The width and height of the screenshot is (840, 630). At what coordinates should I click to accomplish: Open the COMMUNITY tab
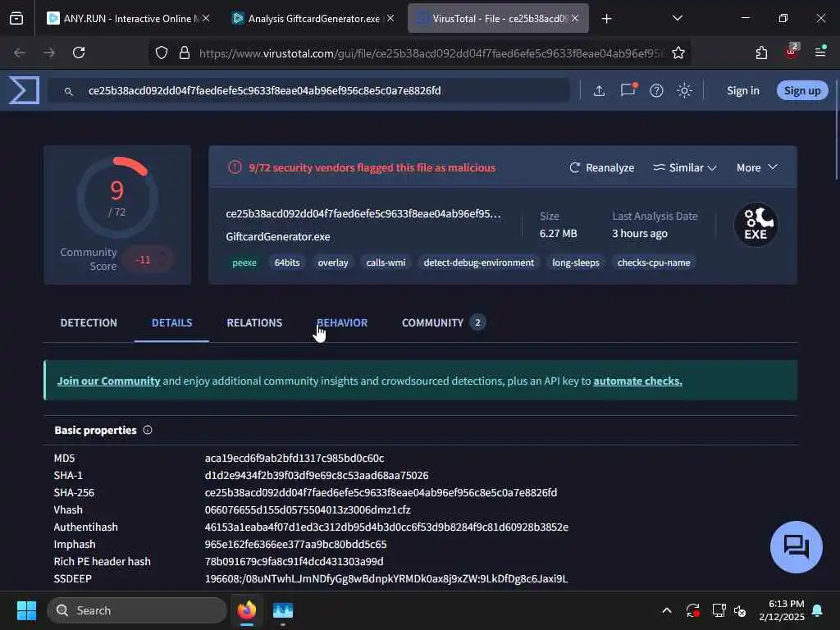[444, 322]
